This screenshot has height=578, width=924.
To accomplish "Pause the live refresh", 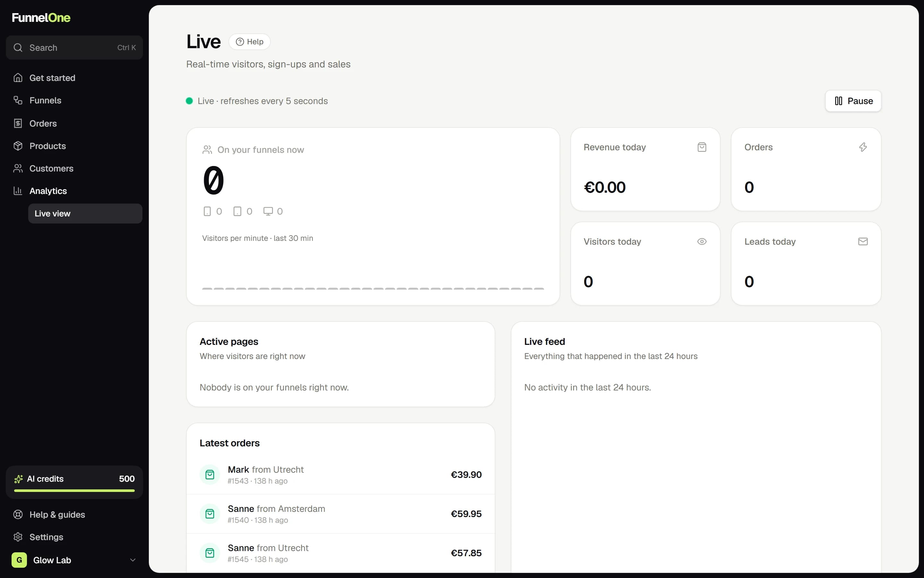I will tap(853, 101).
